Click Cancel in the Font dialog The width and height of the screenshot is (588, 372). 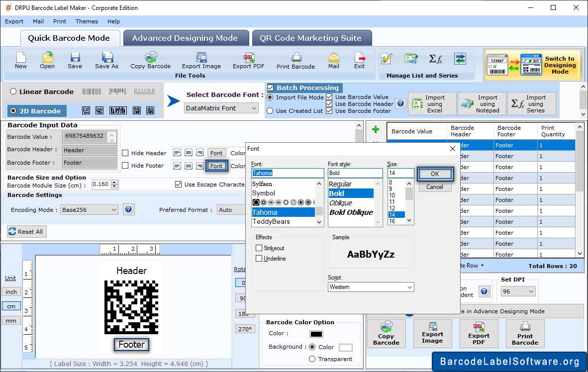pos(435,187)
